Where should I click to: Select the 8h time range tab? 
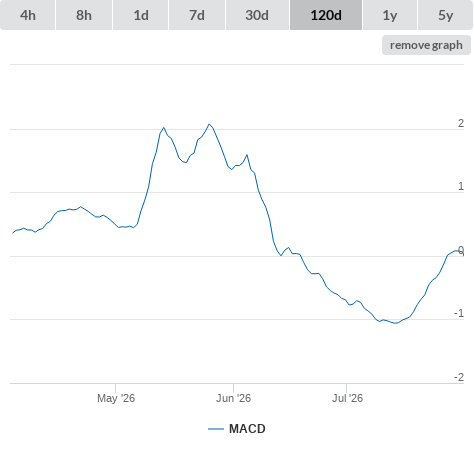click(84, 15)
